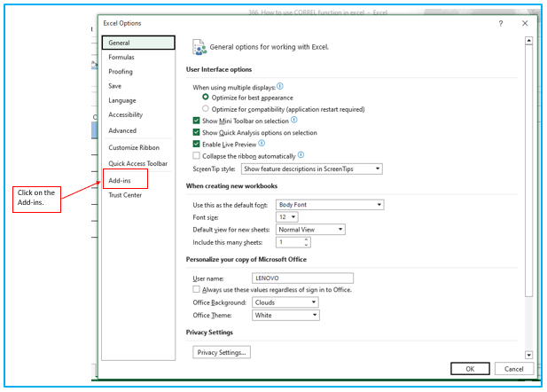Image resolution: width=547 pixels, height=392 pixels.
Task: Open the Quick Access Toolbar category
Action: pos(137,163)
